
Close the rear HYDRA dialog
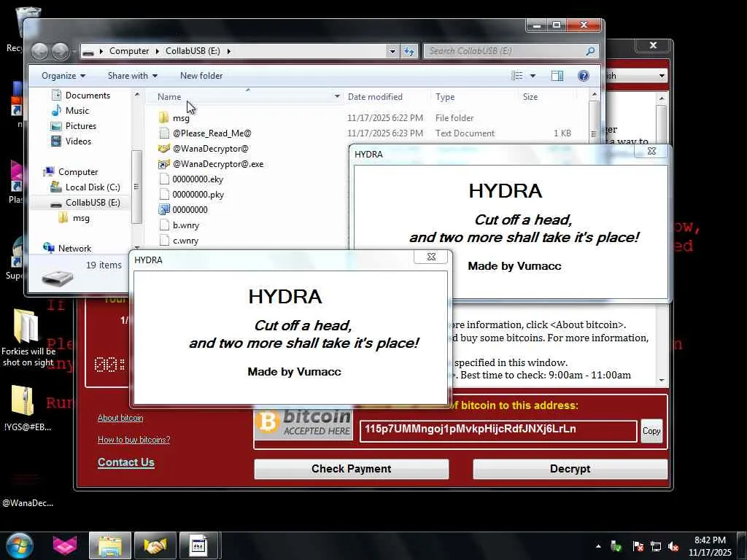pos(651,151)
